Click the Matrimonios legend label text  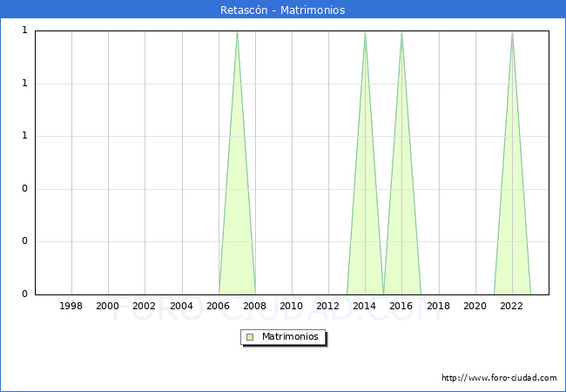(291, 336)
